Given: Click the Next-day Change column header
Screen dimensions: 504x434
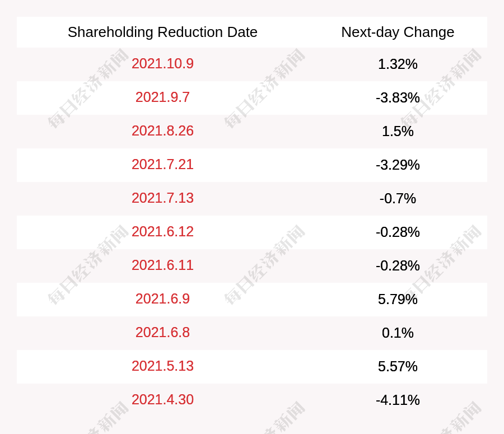Looking at the screenshot, I should click(398, 32).
